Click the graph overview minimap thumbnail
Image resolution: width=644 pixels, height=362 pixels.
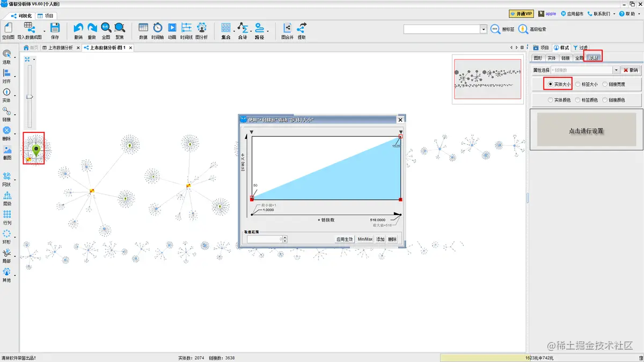488,79
